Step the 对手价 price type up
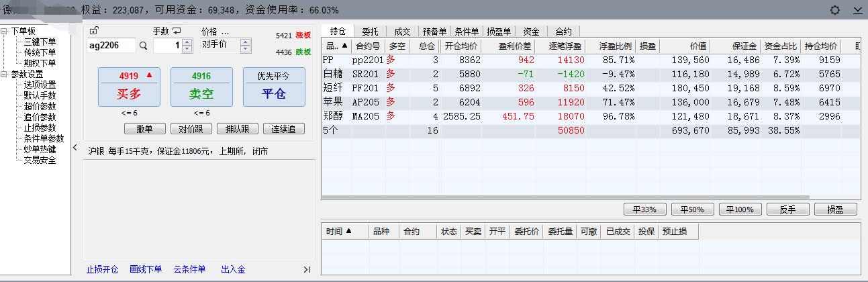868x282 pixels. [x=245, y=42]
